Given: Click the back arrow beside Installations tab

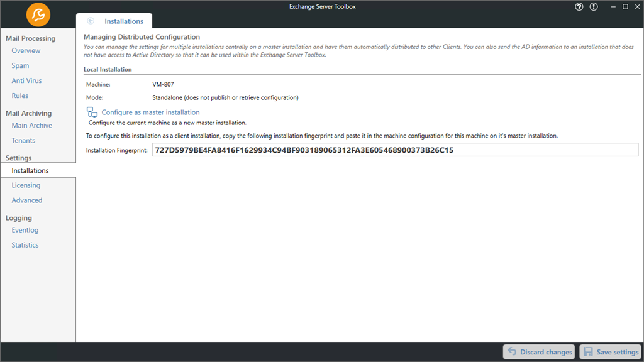Looking at the screenshot, I should [91, 21].
